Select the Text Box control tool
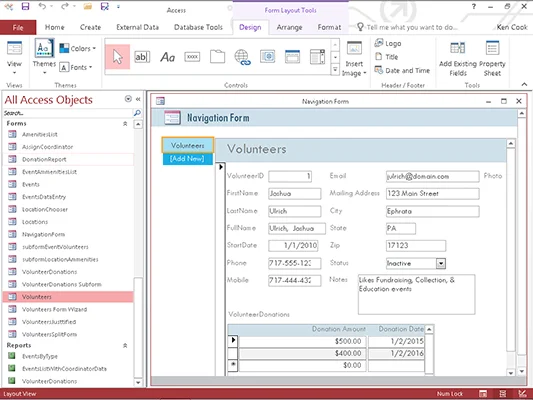This screenshot has height=400, width=533. coord(142,57)
